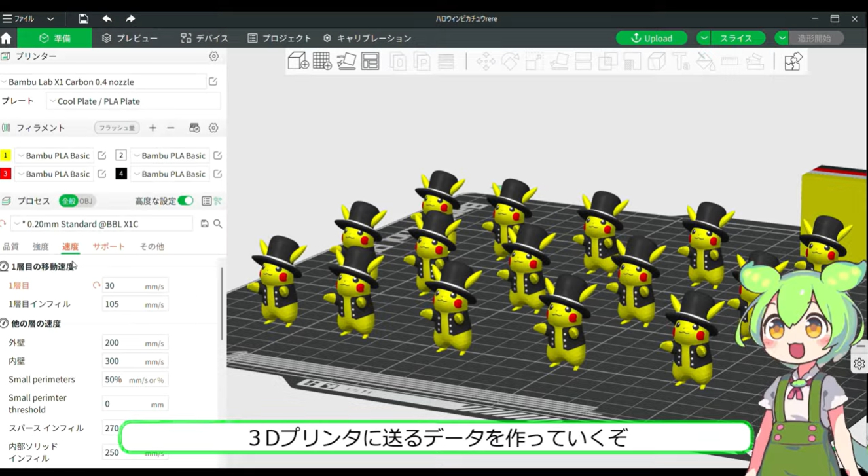Select the Scale tool icon
Viewport: 868px width, 476px height.
pos(534,62)
